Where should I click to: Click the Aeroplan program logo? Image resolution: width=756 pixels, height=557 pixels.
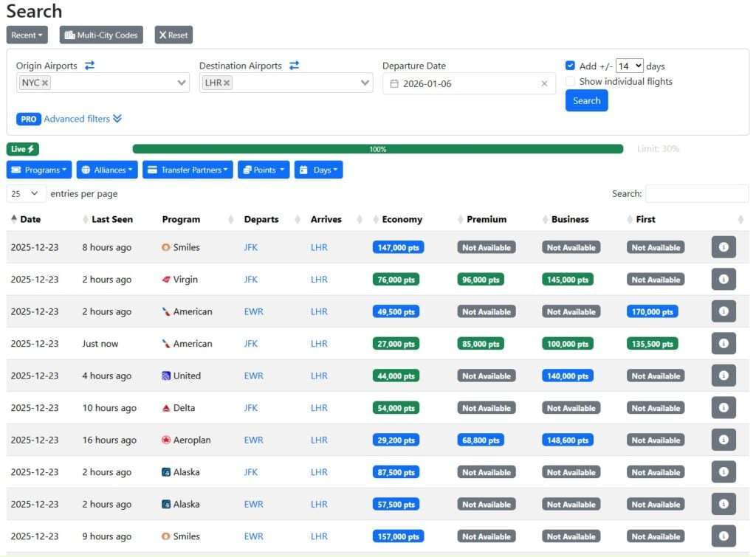point(166,440)
